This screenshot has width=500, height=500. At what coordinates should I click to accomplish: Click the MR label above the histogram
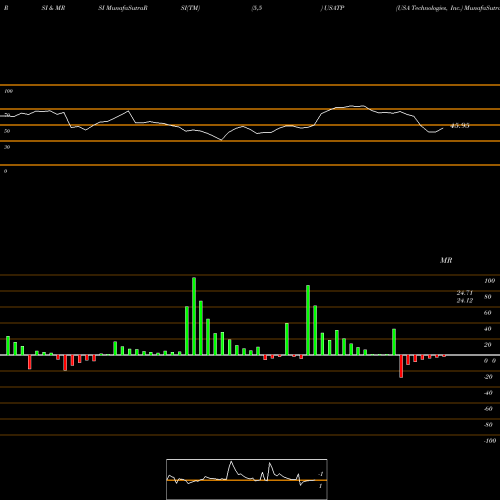point(446,260)
